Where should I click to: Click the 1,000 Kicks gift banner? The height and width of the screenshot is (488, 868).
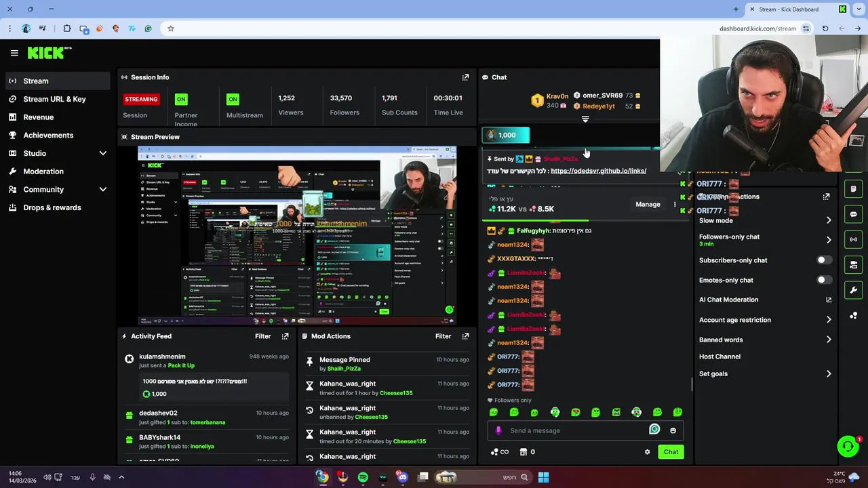click(506, 135)
